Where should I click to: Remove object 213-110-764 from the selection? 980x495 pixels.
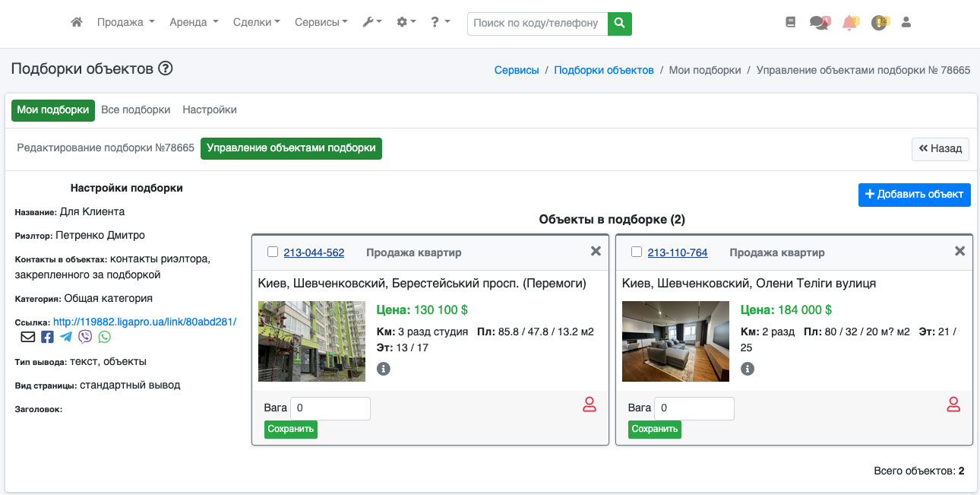959,251
